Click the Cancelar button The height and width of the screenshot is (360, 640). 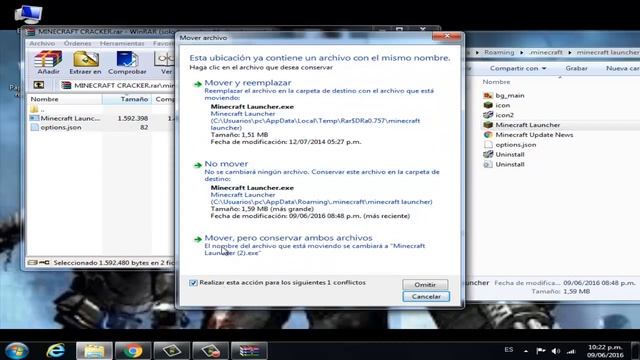426,296
